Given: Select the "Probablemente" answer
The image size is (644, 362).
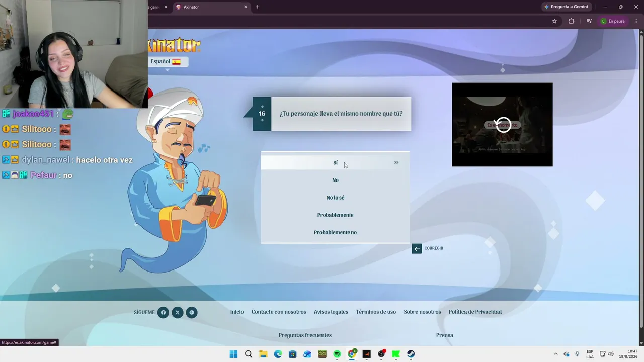Looking at the screenshot, I should pos(335,215).
